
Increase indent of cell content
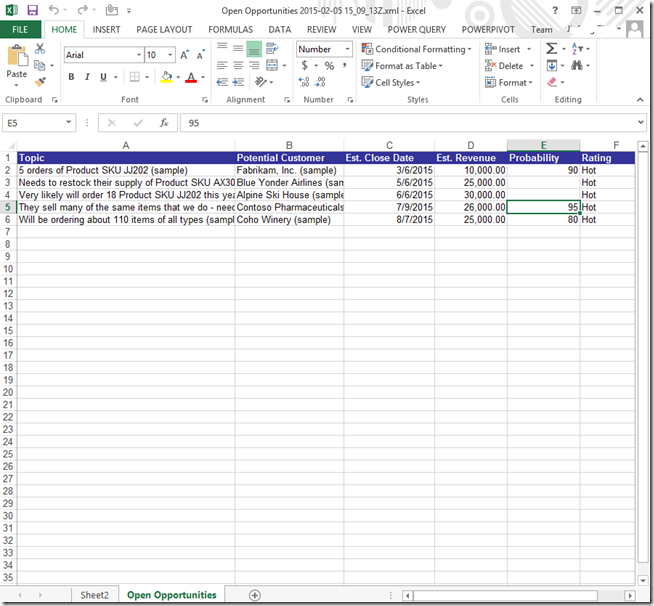click(x=238, y=82)
